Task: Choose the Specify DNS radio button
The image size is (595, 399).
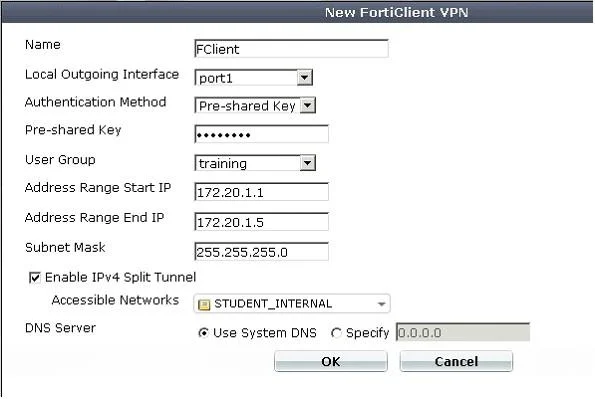Action: click(x=336, y=333)
